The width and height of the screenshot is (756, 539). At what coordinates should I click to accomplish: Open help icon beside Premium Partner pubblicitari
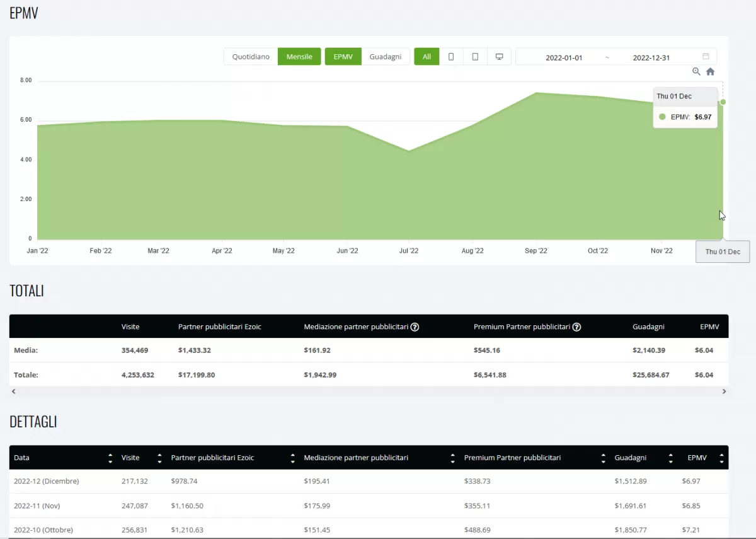click(576, 327)
